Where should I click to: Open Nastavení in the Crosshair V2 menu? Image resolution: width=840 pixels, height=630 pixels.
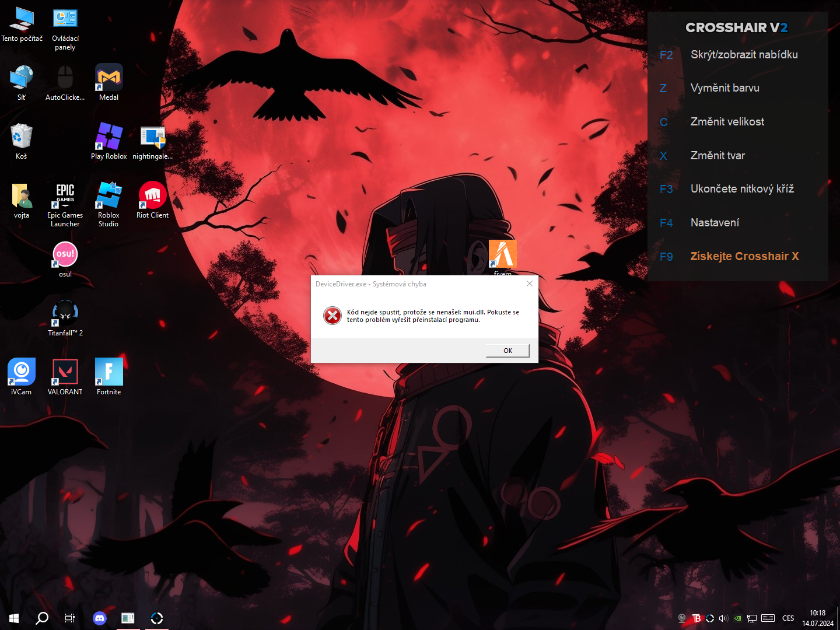click(x=715, y=223)
